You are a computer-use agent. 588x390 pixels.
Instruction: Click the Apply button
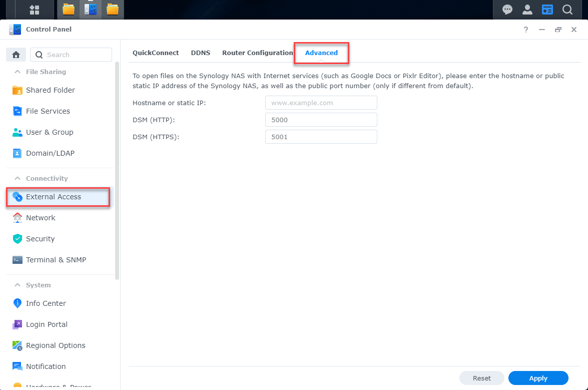[538, 378]
